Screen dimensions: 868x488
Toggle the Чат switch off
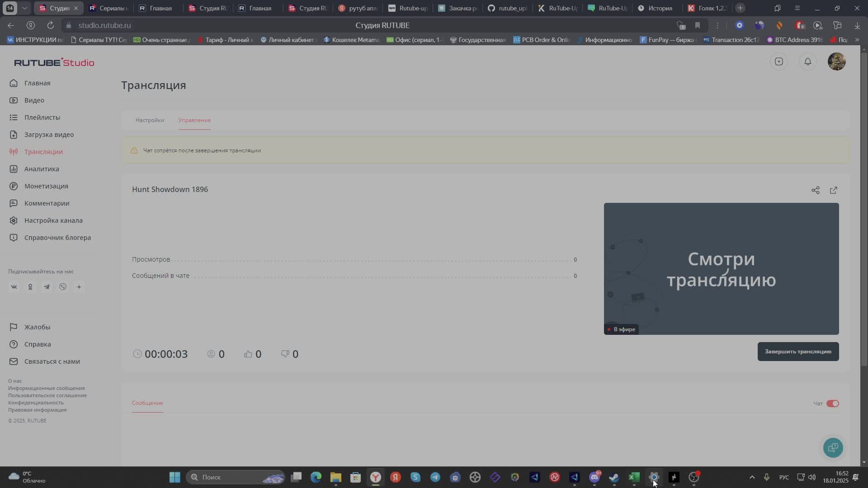[x=833, y=404]
